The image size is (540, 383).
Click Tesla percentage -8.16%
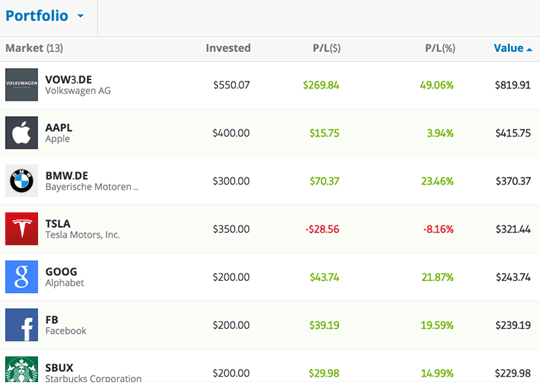click(x=438, y=229)
